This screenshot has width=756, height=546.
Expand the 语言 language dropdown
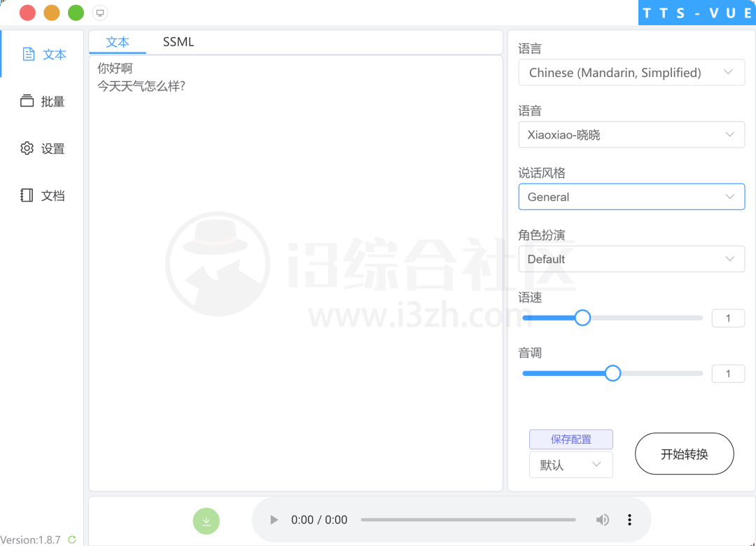pos(631,73)
